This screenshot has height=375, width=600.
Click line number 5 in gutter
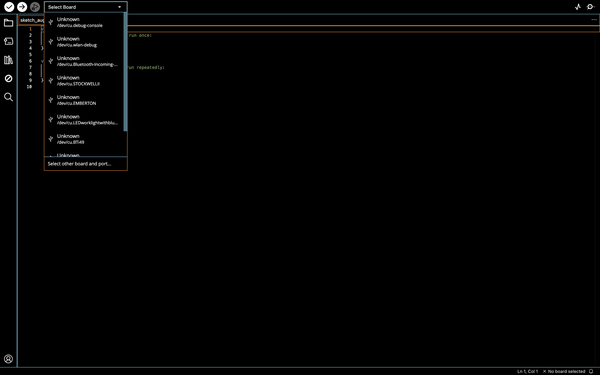pyautogui.click(x=30, y=55)
